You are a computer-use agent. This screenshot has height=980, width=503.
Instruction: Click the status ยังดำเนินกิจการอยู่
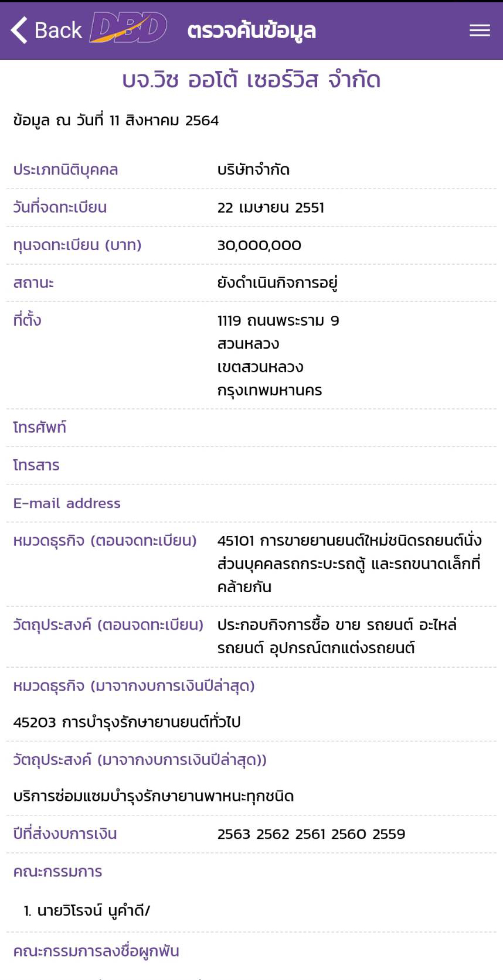click(277, 283)
